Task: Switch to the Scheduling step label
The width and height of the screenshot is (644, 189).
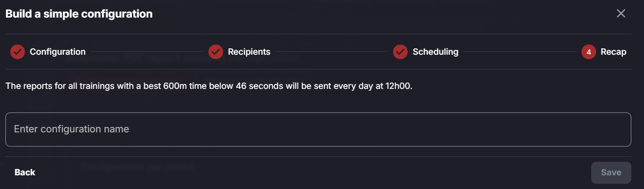Action: [x=436, y=52]
